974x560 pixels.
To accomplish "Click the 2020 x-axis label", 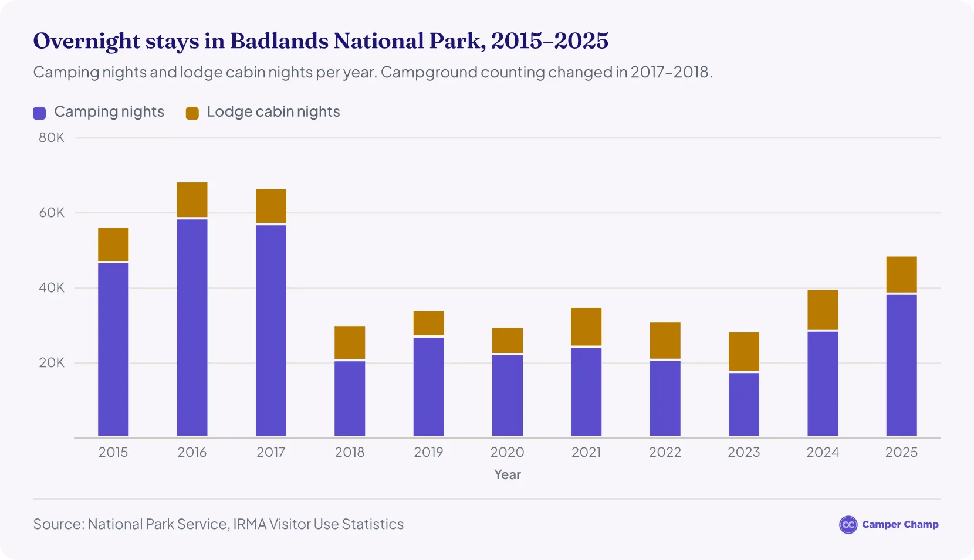I will (508, 452).
